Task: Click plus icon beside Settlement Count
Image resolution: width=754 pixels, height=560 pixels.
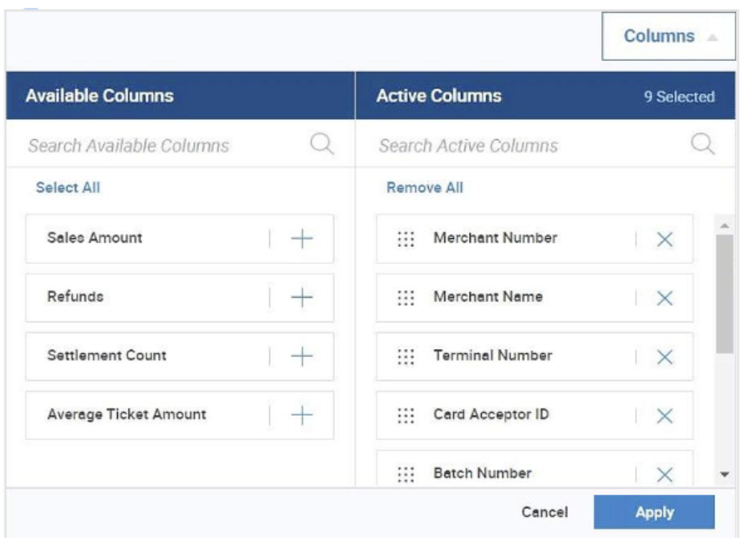Action: (x=302, y=357)
